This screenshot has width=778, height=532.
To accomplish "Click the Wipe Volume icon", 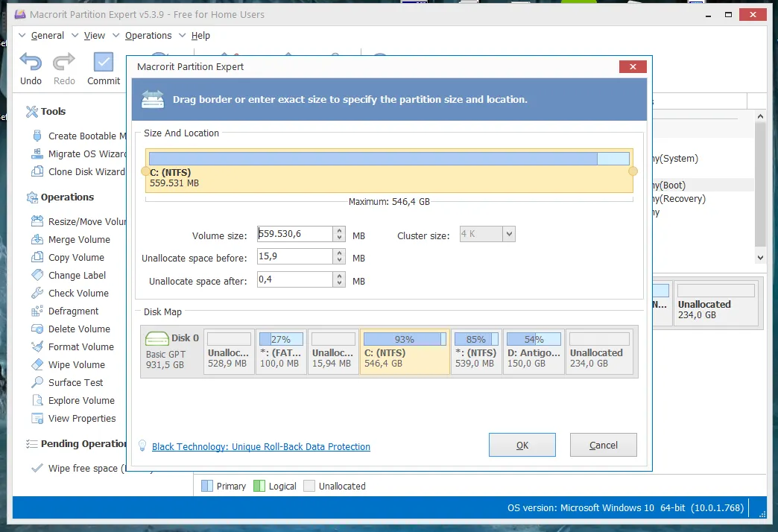I will tap(37, 365).
